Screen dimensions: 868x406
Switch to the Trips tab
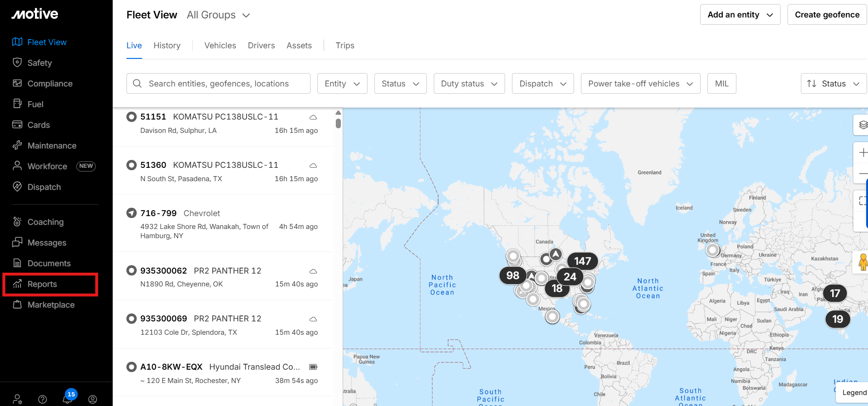[345, 46]
